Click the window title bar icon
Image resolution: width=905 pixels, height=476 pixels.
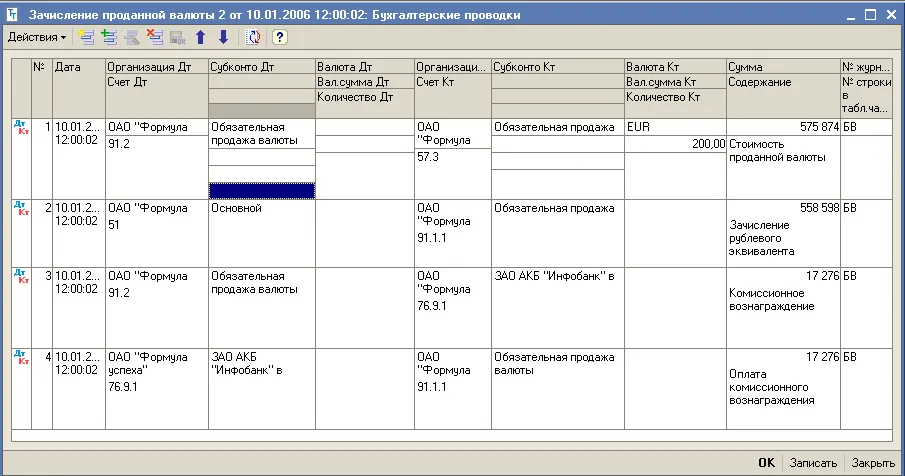click(12, 14)
